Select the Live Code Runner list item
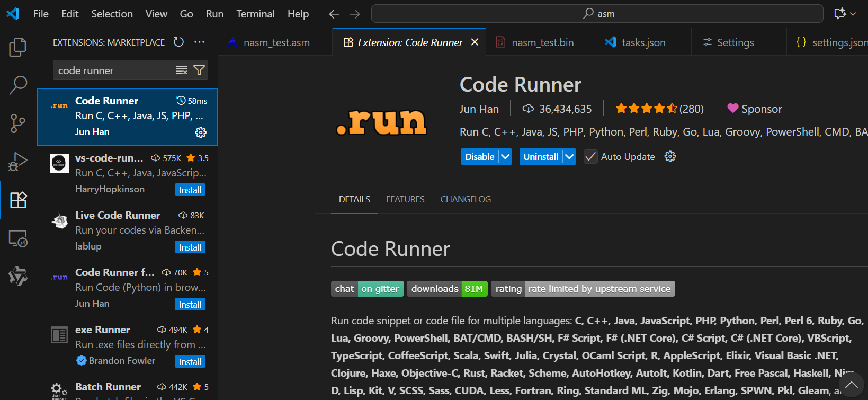The height and width of the screenshot is (400, 868). [x=127, y=232]
